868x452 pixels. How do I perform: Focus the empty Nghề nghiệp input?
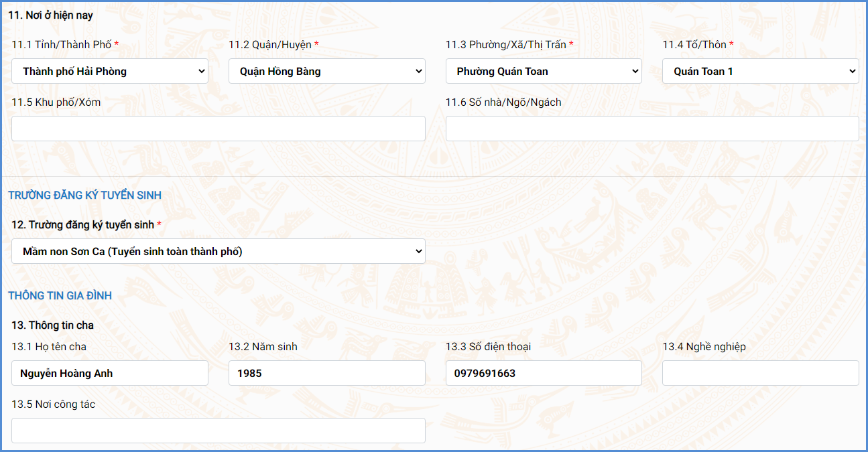(761, 373)
